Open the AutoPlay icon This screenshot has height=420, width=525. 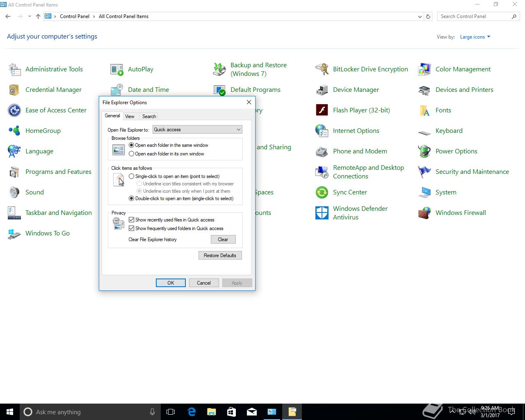point(117,69)
